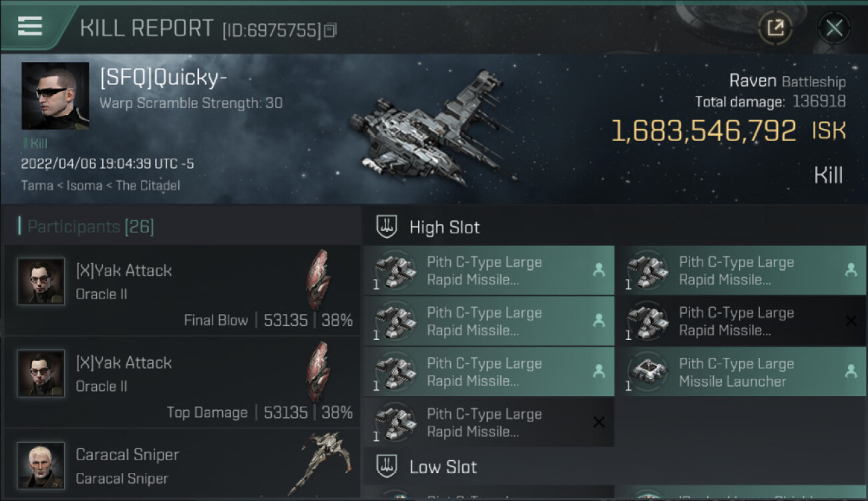Click the victim name [SFQ]Quicky-

(164, 78)
